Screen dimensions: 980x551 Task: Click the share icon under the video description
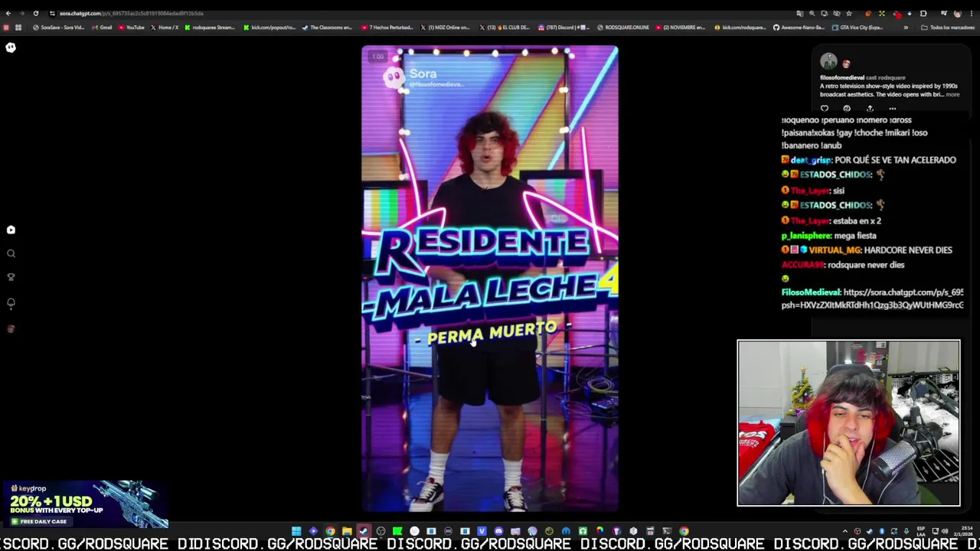[870, 109]
